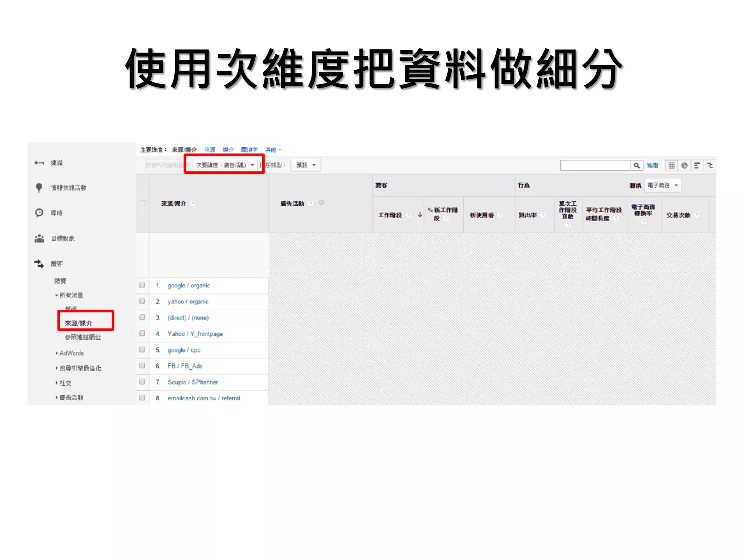Screen dimensions: 747x560
Task: Open 參照連結網址 report in sidebar
Action: click(x=83, y=337)
